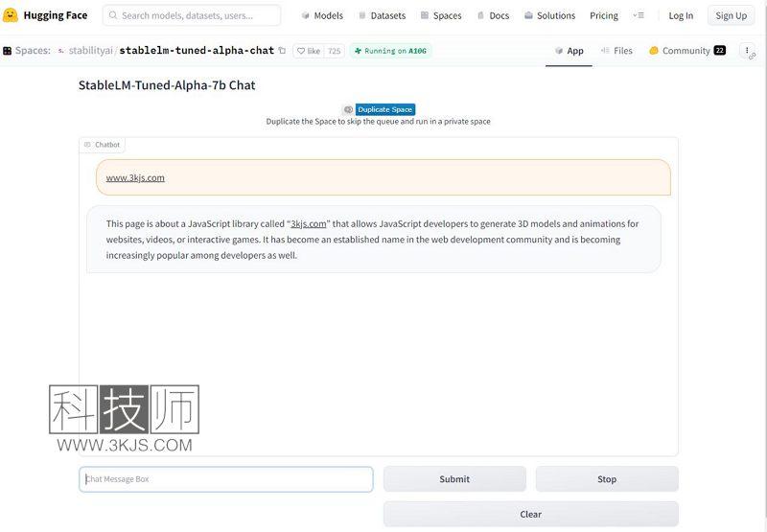The height and width of the screenshot is (532, 767).
Task: Click the Community count badge 22
Action: pos(720,51)
